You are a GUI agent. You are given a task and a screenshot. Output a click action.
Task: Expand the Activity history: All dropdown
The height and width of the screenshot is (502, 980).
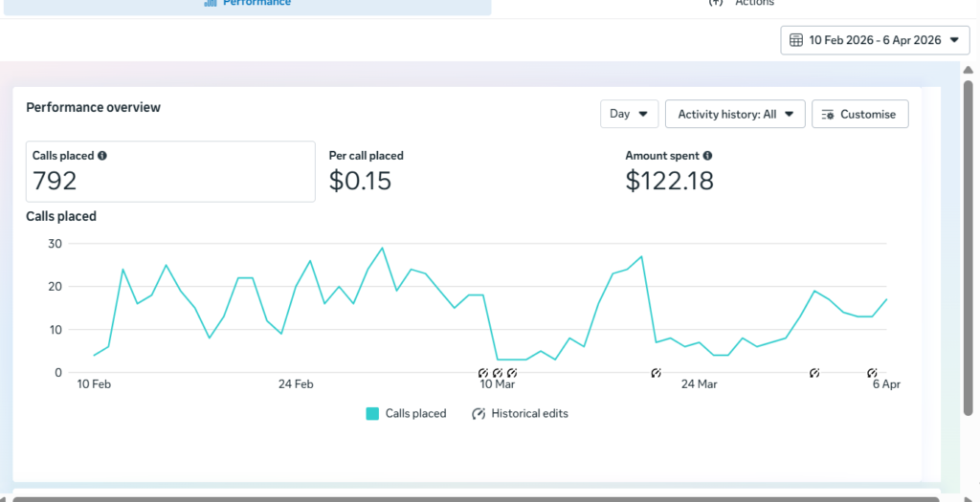coord(735,114)
